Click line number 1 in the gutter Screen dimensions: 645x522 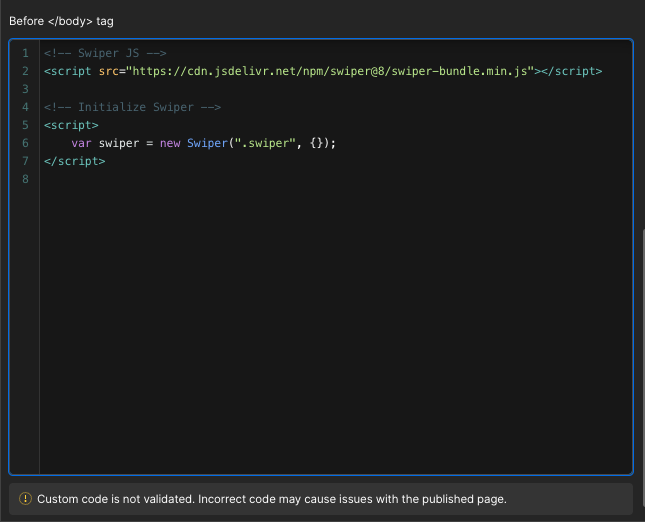click(x=26, y=53)
